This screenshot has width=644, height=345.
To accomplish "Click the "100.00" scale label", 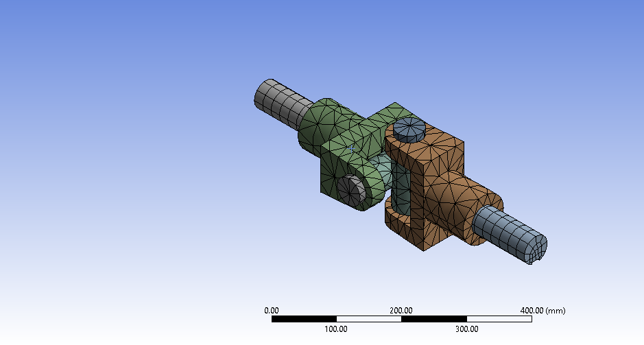I will (x=336, y=329).
